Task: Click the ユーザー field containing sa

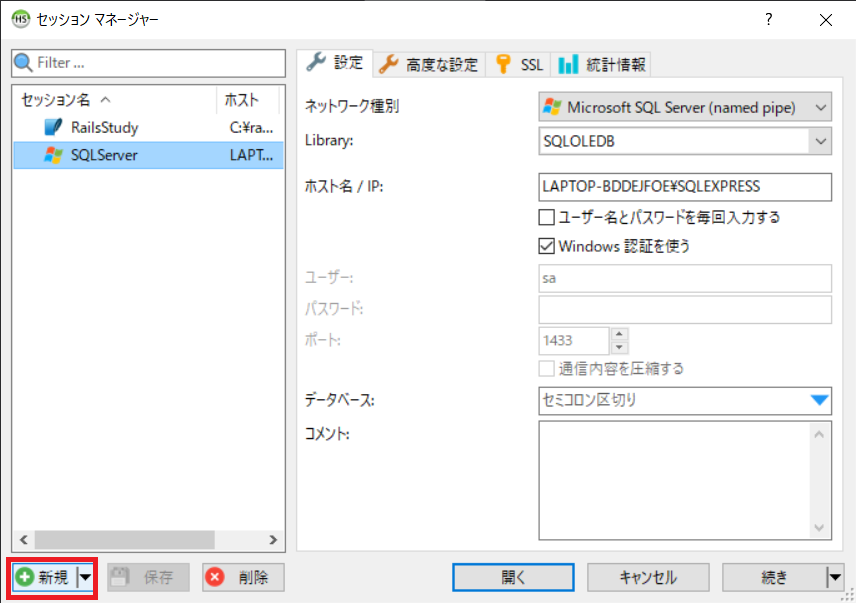Action: tap(685, 278)
